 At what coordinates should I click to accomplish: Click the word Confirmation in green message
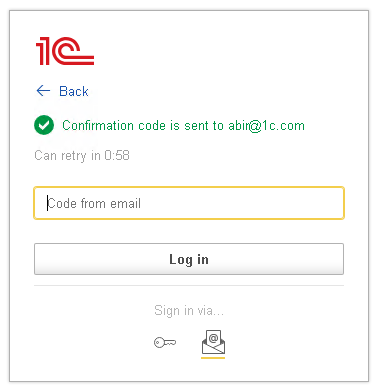(98, 126)
